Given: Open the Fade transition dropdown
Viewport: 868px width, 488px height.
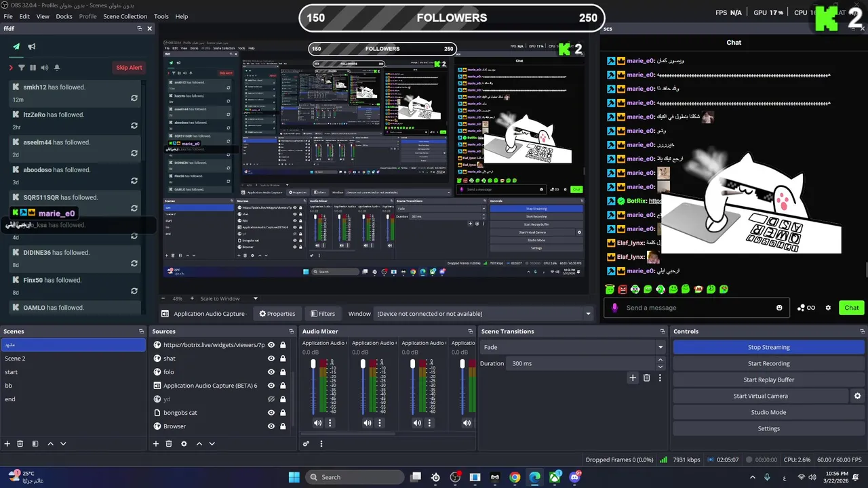Looking at the screenshot, I should [x=573, y=347].
